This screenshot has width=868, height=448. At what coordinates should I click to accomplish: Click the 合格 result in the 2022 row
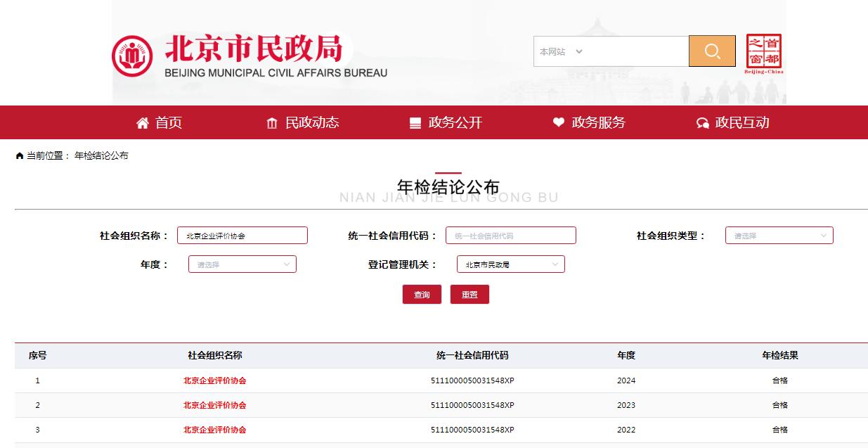click(780, 430)
